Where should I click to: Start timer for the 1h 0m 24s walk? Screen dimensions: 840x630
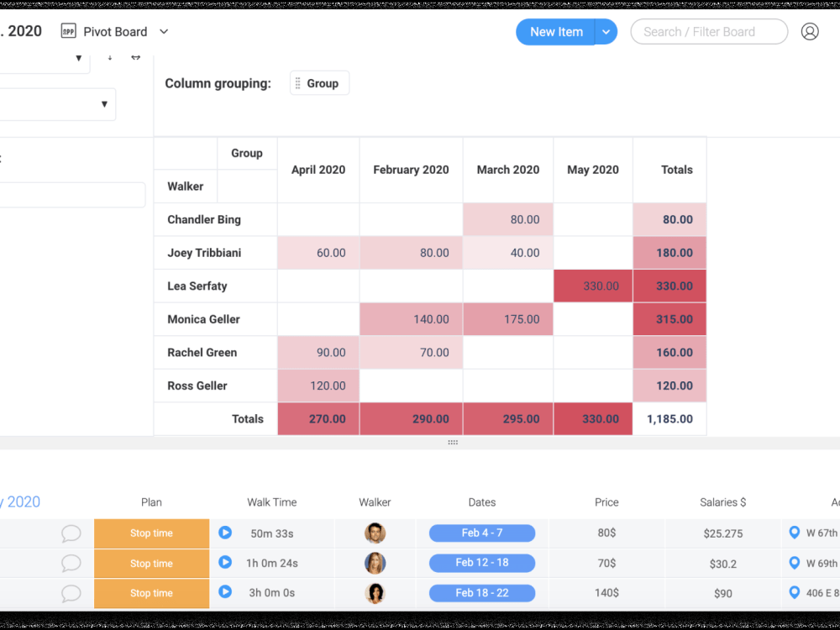(x=225, y=563)
